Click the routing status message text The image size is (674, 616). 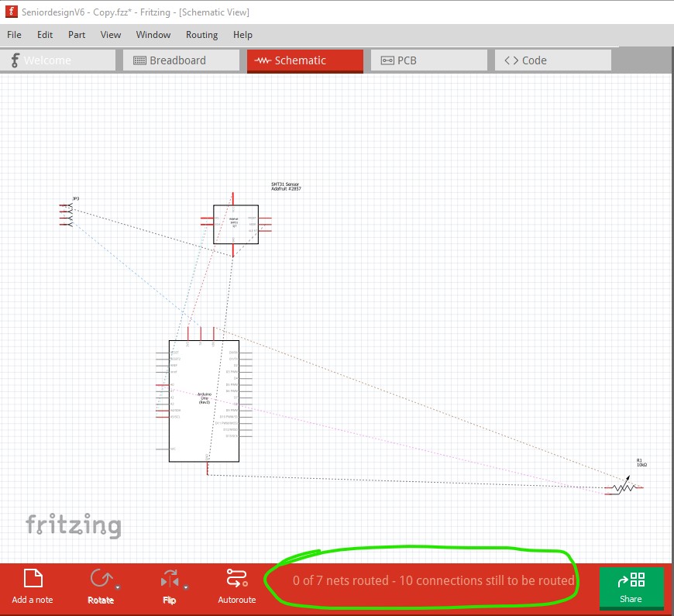click(x=434, y=580)
